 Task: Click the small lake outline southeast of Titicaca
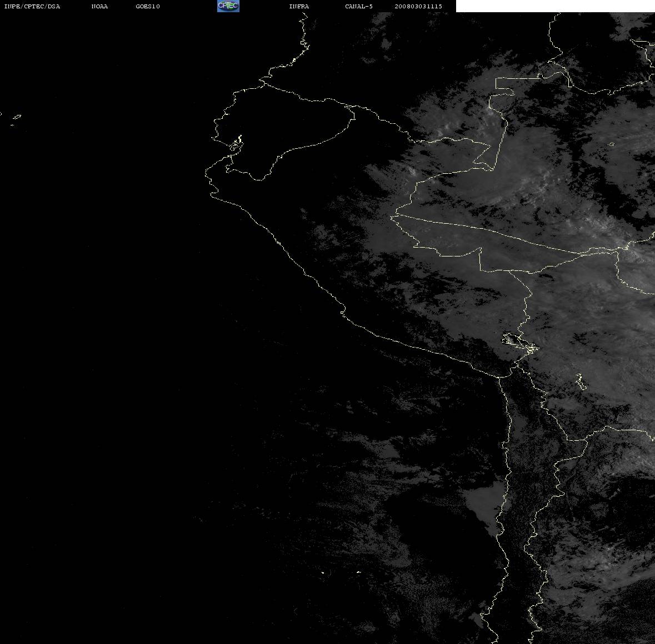(x=580, y=381)
